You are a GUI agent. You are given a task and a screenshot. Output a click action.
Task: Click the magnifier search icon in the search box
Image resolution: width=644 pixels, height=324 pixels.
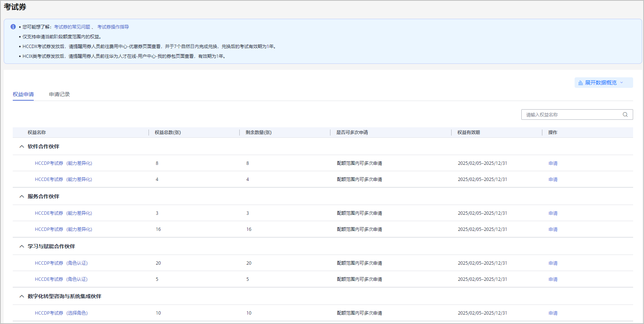pos(625,115)
